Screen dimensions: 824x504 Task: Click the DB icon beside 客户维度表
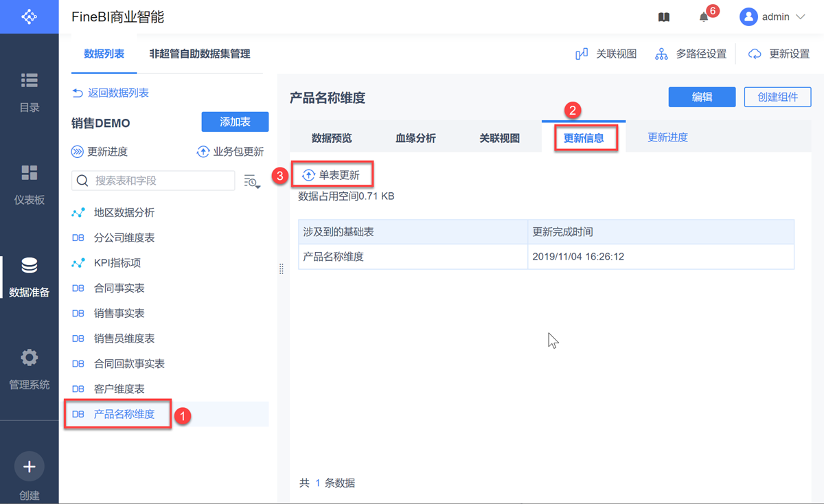pos(78,389)
